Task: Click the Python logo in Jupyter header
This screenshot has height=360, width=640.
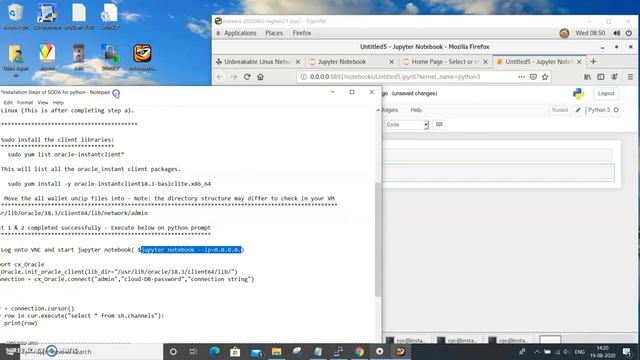Action: coord(578,93)
